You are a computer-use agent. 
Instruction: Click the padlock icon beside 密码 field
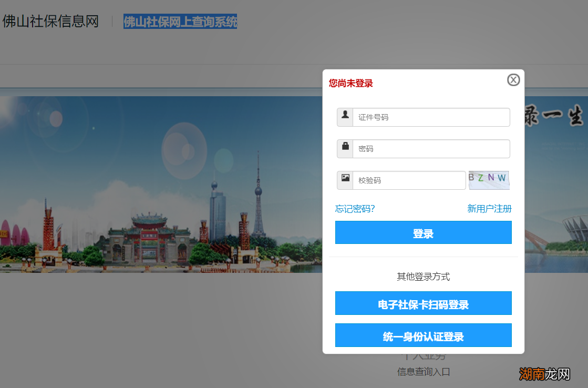pyautogui.click(x=345, y=148)
